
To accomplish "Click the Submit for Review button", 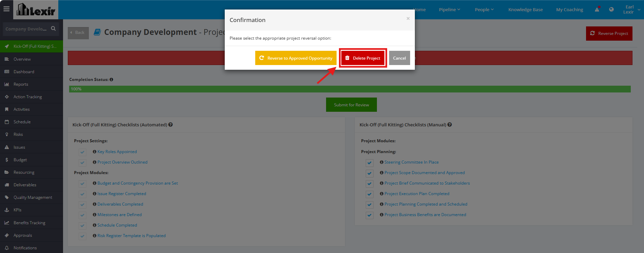I will (x=351, y=105).
